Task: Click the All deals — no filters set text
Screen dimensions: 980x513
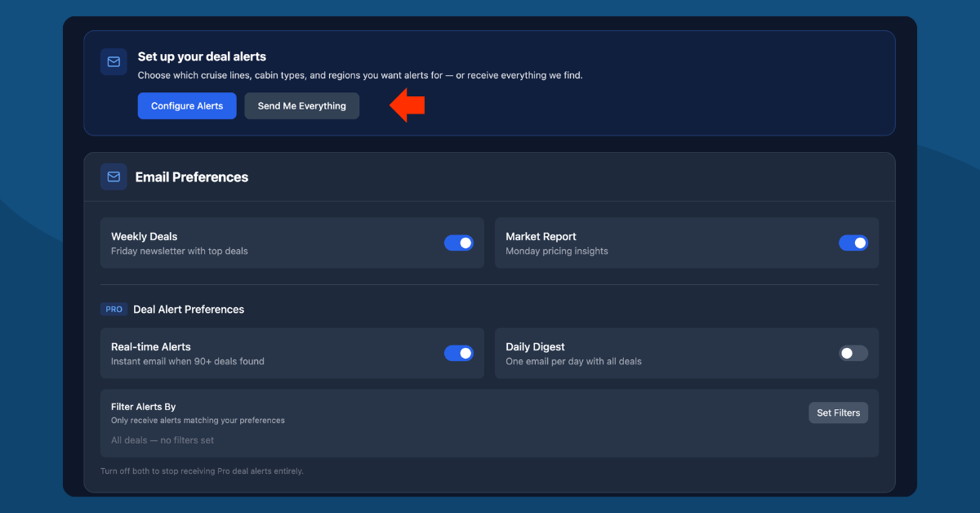Action: point(162,439)
